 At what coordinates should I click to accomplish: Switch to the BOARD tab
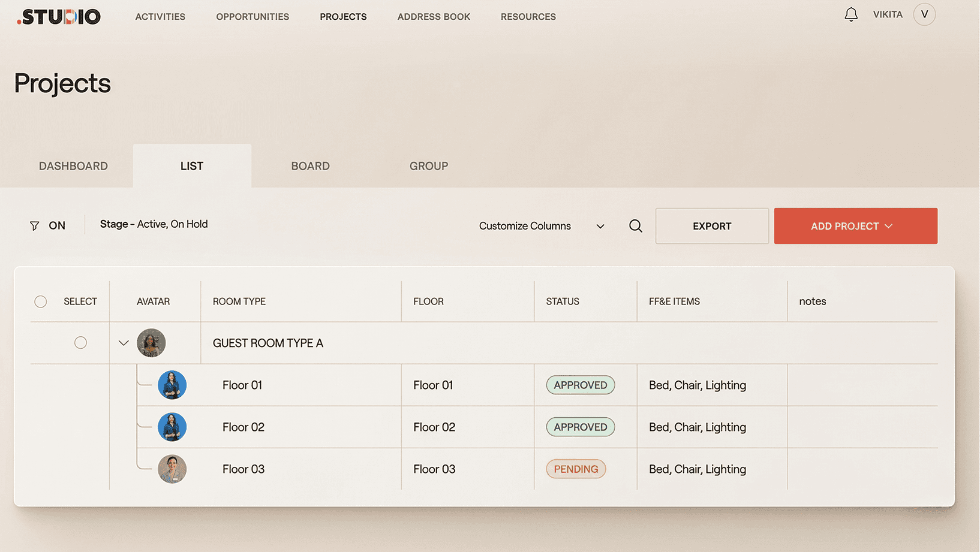(x=310, y=165)
